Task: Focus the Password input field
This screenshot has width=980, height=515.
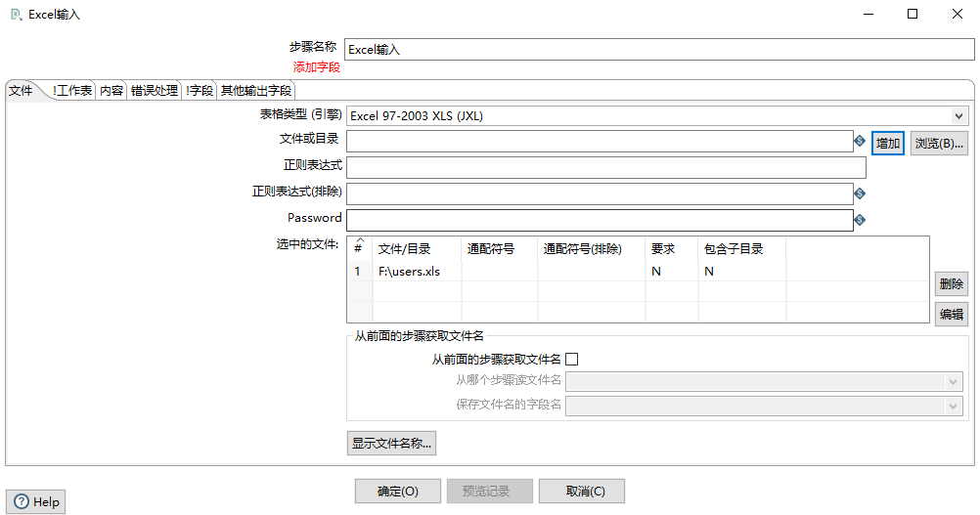Action: coord(600,220)
